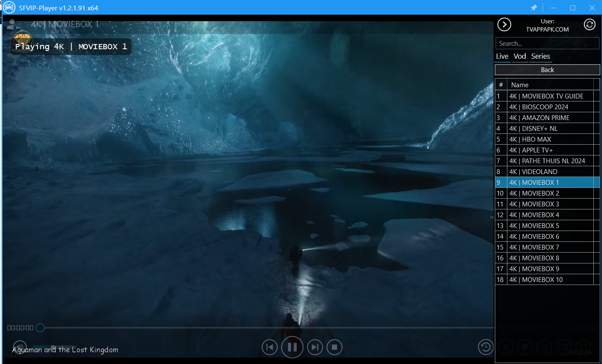Sort by the # column header

pyautogui.click(x=501, y=85)
